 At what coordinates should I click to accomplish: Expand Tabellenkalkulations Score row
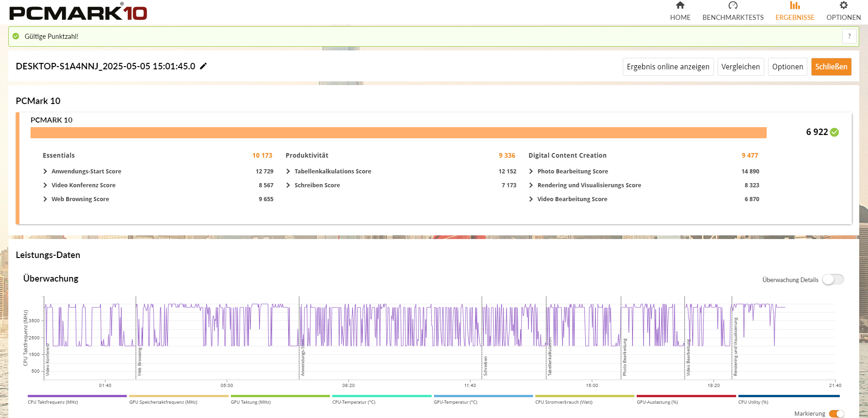coord(288,171)
